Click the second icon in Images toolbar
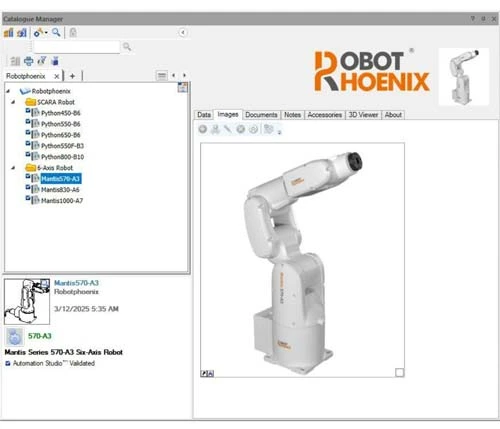This screenshot has width=500, height=429. (215, 129)
